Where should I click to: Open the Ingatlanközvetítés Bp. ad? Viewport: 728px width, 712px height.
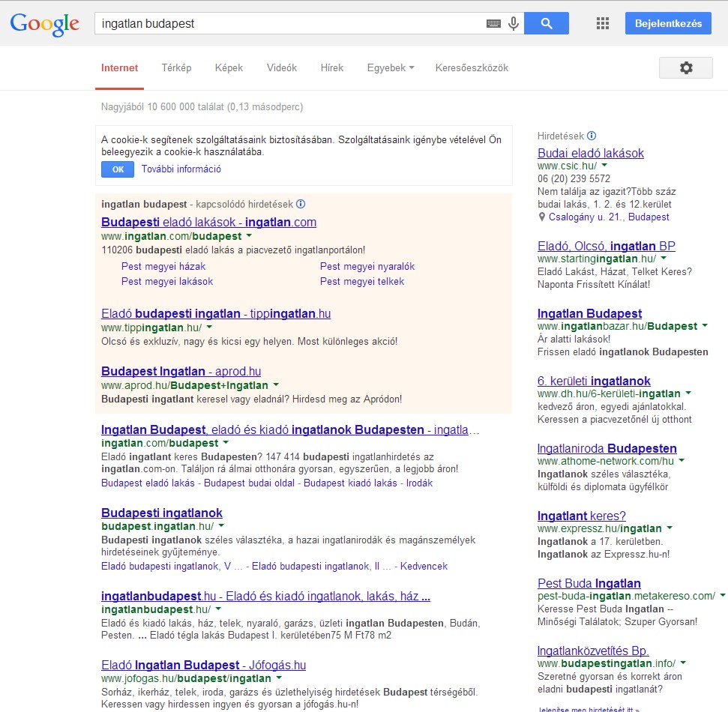tap(593, 651)
